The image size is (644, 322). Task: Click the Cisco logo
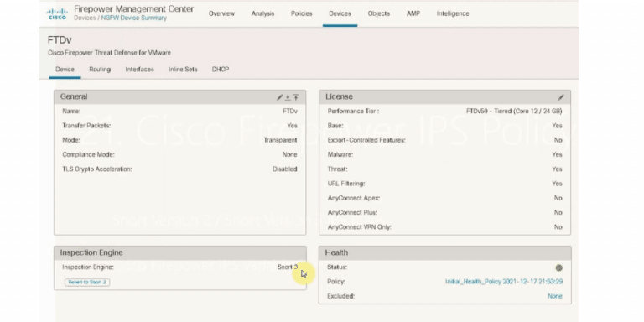click(57, 13)
